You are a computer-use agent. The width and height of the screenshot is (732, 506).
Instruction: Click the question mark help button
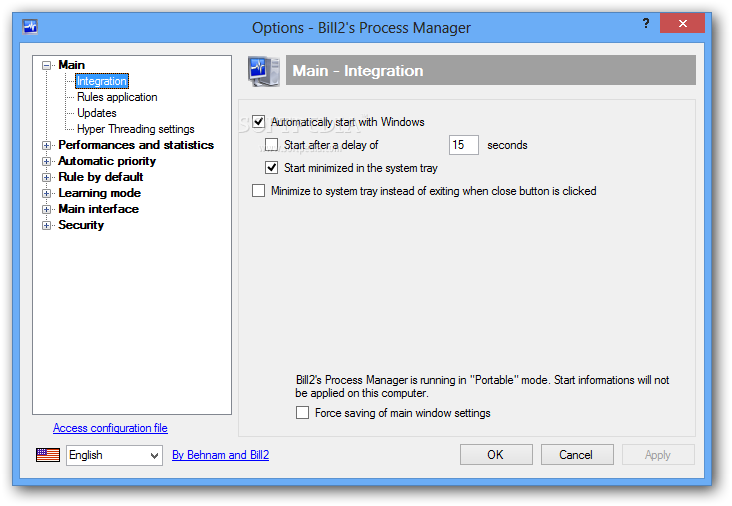646,23
